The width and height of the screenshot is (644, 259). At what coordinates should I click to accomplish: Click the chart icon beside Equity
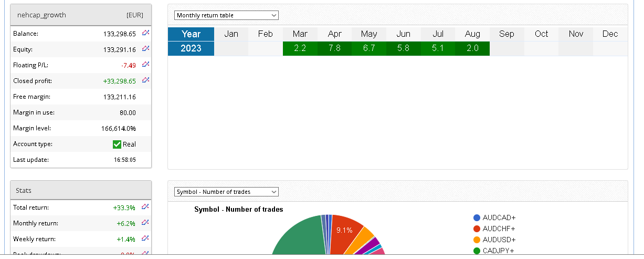[x=146, y=49]
